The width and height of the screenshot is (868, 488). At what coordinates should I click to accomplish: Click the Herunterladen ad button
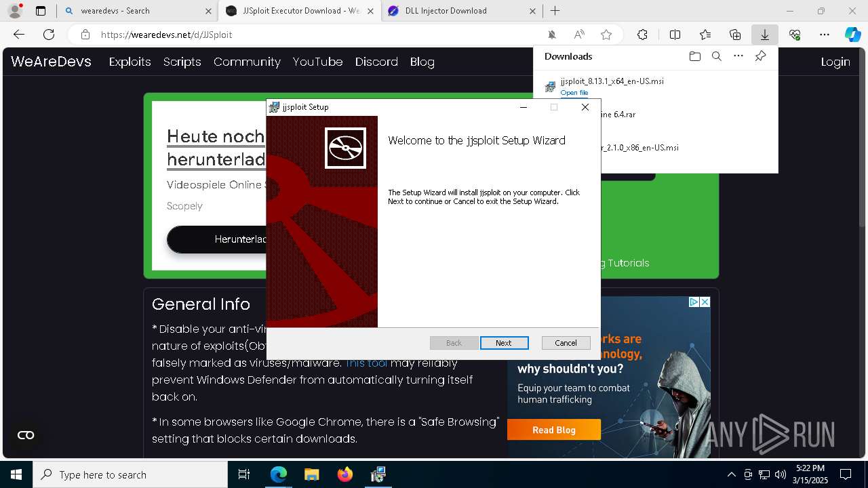click(216, 239)
